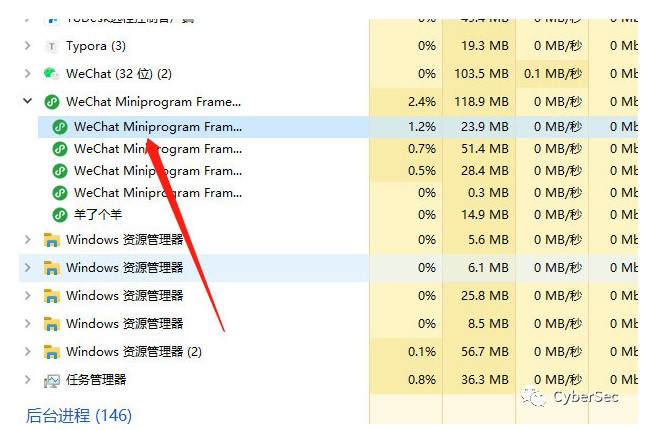
Task: Select the parent WeChat Miniprogram Frame... name
Action: (x=154, y=102)
